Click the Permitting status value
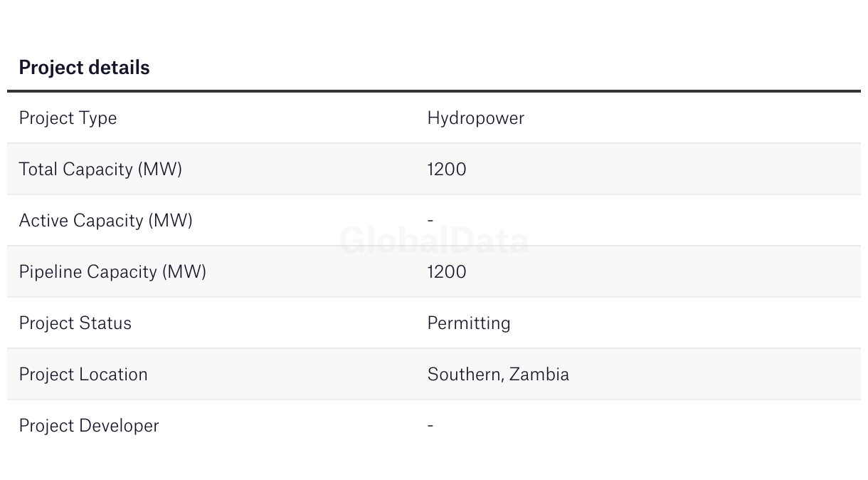This screenshot has height=480, width=868. pyautogui.click(x=469, y=323)
